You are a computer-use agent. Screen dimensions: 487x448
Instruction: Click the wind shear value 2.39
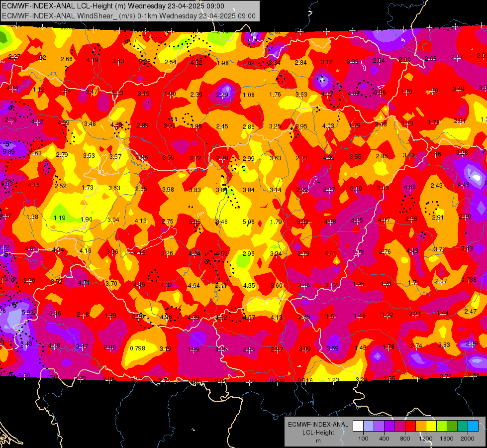(x=472, y=343)
